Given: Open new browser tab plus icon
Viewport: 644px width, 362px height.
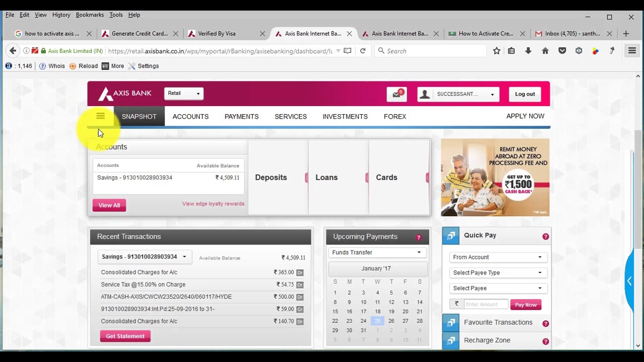Looking at the screenshot, I should click(x=626, y=34).
